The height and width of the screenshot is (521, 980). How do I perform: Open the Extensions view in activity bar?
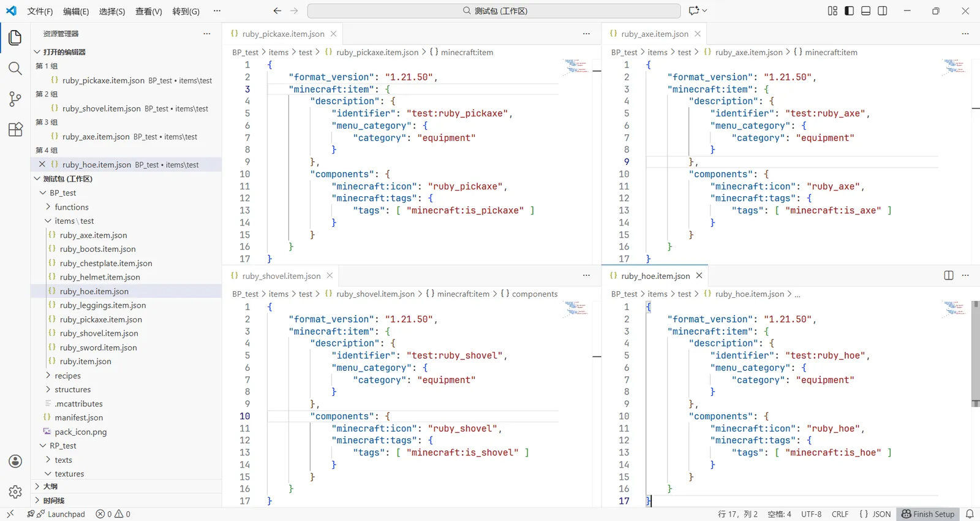(x=15, y=129)
